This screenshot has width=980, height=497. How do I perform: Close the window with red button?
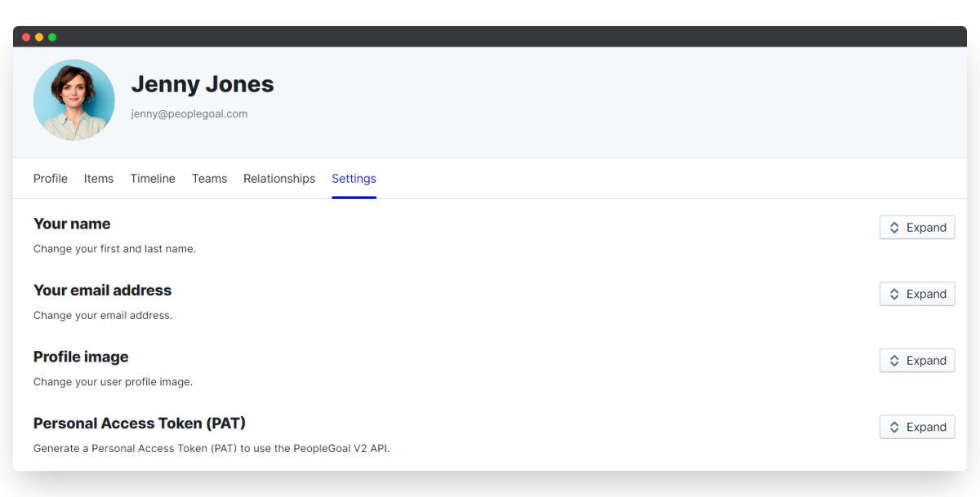[26, 37]
